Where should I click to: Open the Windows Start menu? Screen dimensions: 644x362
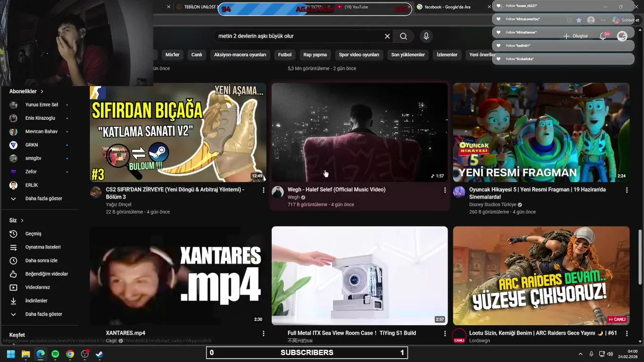(x=11, y=354)
